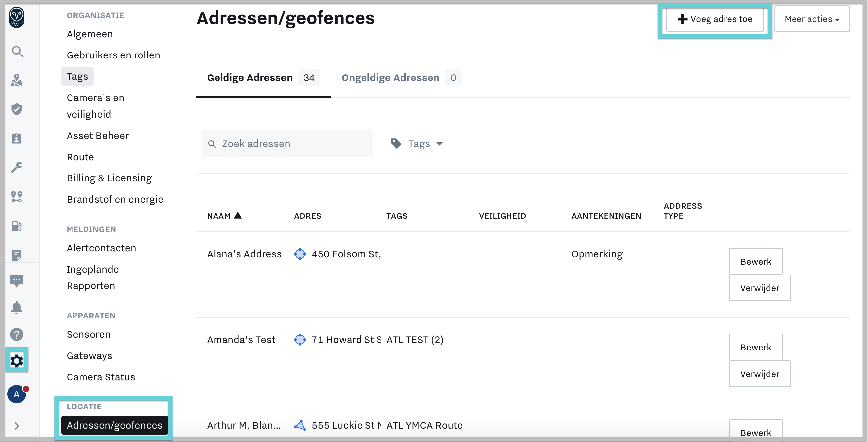Click the 34 count badge on Geldige Adressen

tap(309, 78)
